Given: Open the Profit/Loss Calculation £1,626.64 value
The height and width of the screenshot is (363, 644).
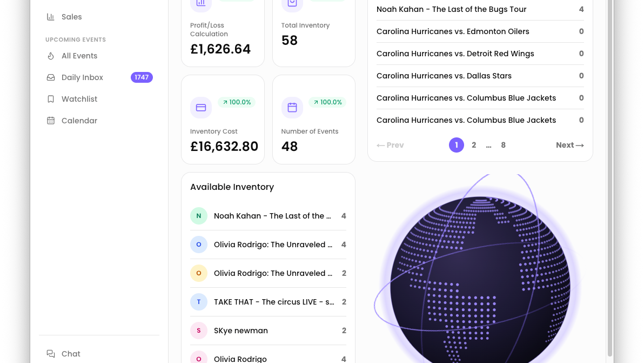Looking at the screenshot, I should tap(220, 49).
